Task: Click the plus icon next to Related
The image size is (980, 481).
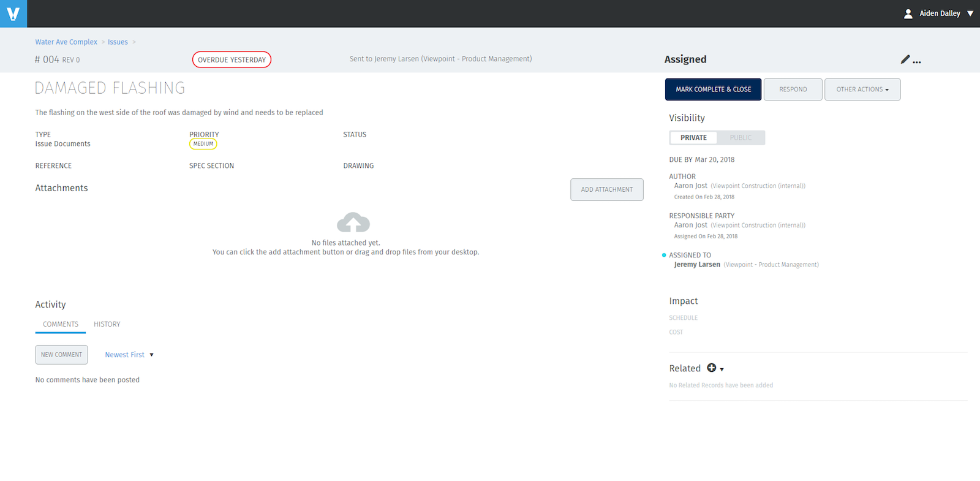Action: click(x=712, y=368)
